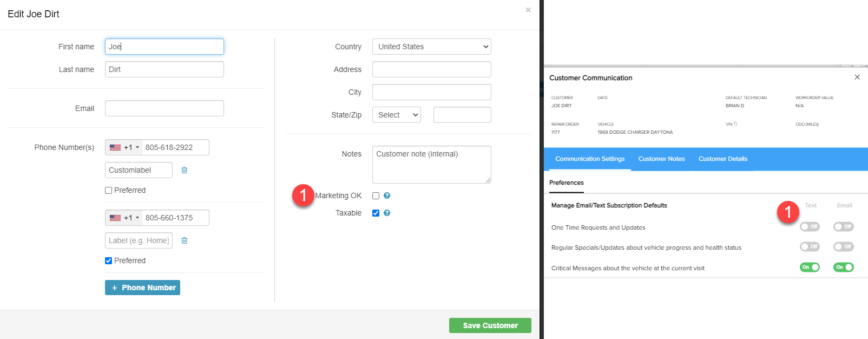Focus the Email input field

[165, 108]
